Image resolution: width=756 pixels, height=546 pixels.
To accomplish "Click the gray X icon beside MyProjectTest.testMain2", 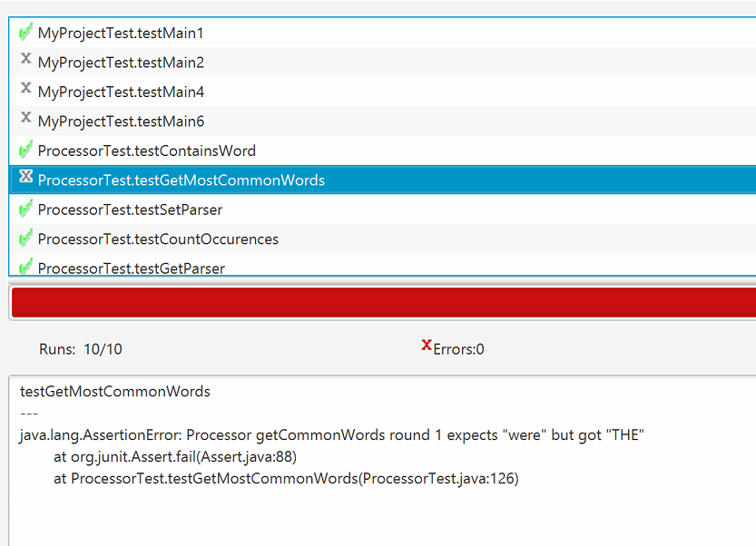I will pyautogui.click(x=26, y=59).
